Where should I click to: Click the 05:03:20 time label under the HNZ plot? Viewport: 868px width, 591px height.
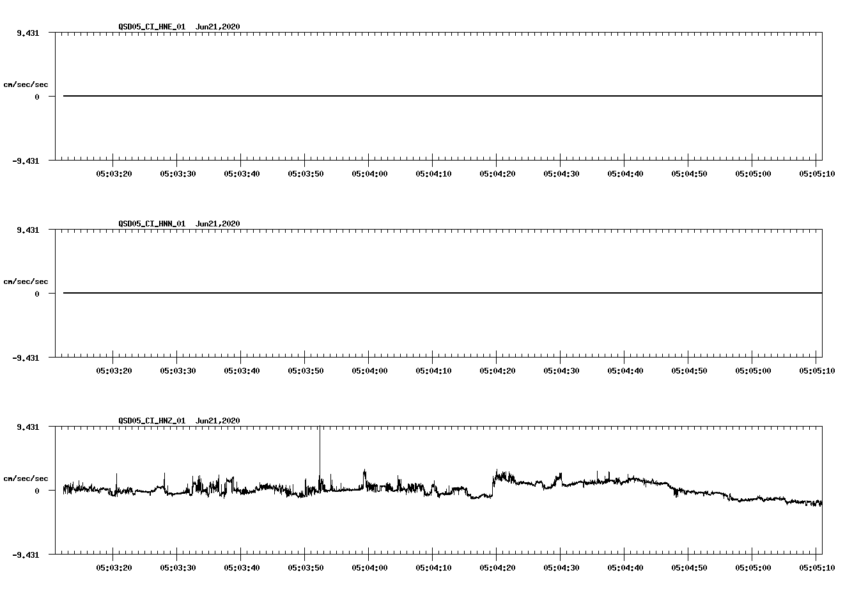(x=114, y=568)
